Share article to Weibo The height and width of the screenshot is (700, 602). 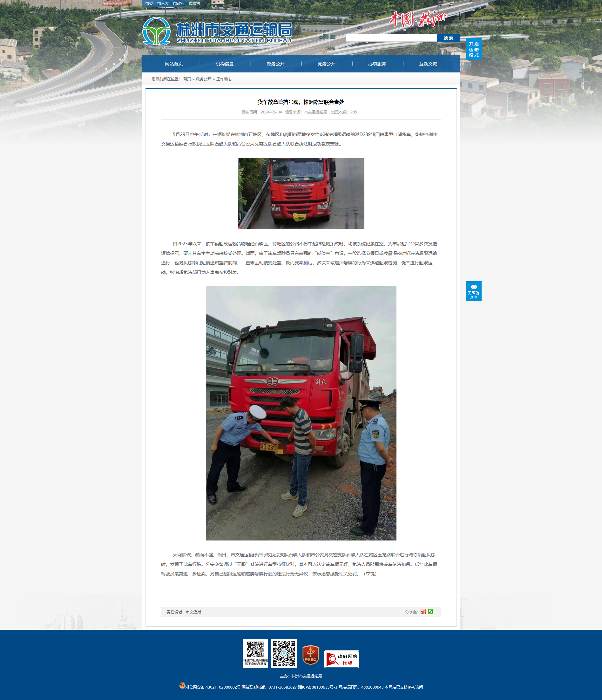point(423,612)
